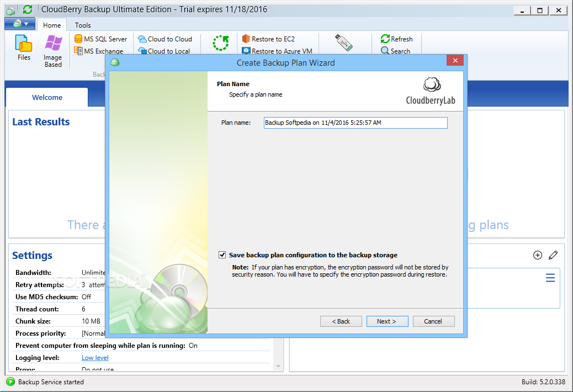The image size is (573, 392).
Task: Click the app logo icon in title bar
Action: (x=10, y=10)
